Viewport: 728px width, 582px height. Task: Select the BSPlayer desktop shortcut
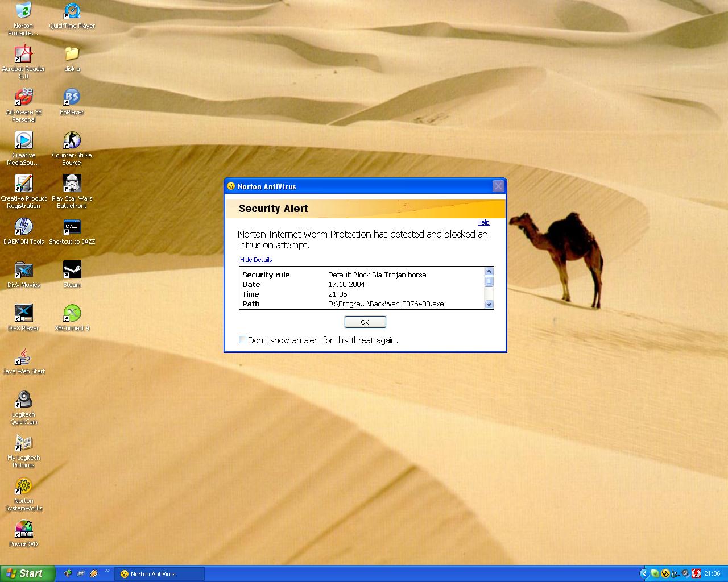click(x=72, y=102)
